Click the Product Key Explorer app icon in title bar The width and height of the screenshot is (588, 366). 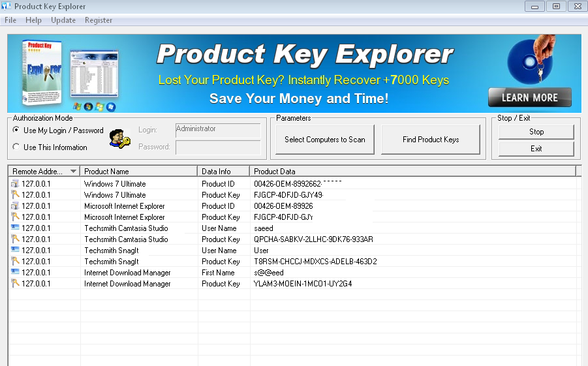tap(7, 7)
